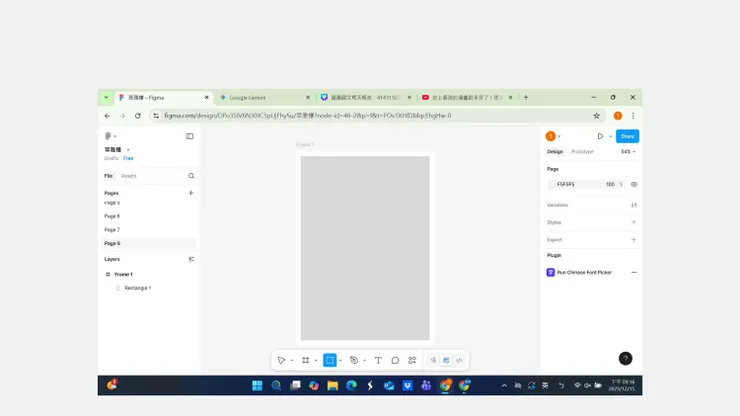740x416 pixels.
Task: Switch to the Assets tab
Action: pyautogui.click(x=128, y=176)
